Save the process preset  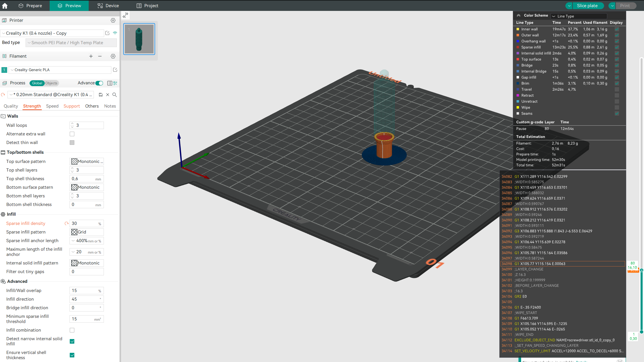[101, 95]
